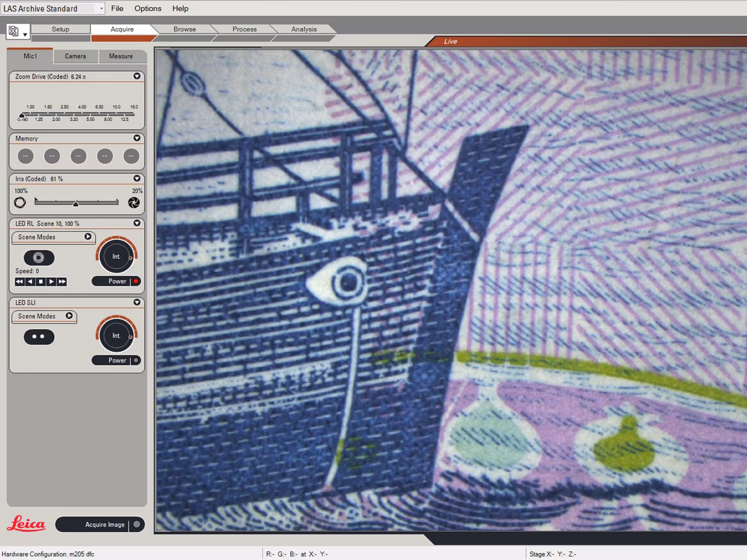The height and width of the screenshot is (560, 747).
Task: Collapse the Iris (Coded) panel
Action: [x=137, y=178]
